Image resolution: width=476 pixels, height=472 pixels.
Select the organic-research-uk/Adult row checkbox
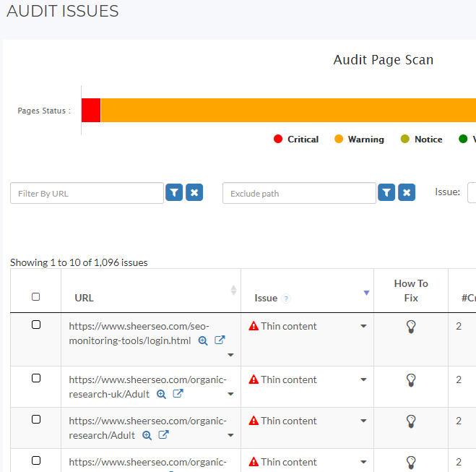coord(36,378)
